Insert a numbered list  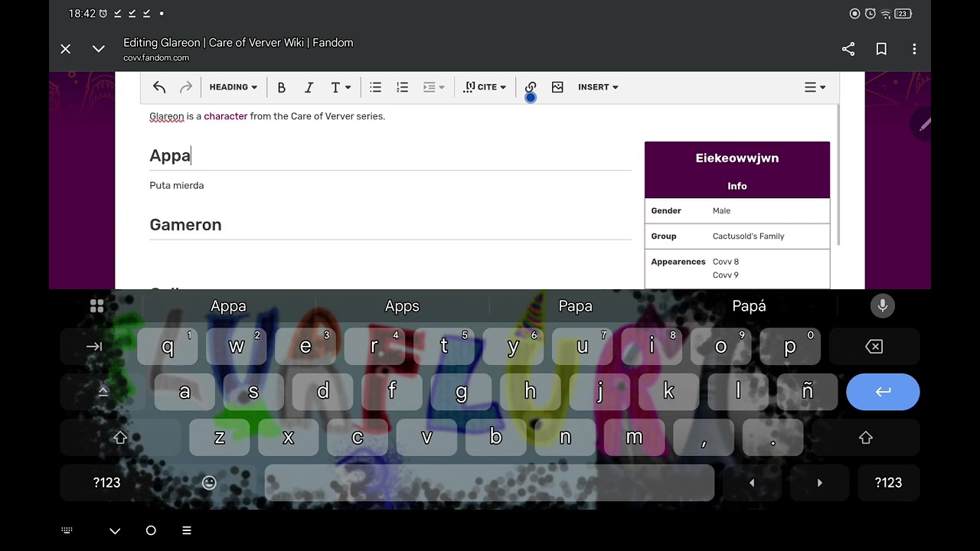402,87
